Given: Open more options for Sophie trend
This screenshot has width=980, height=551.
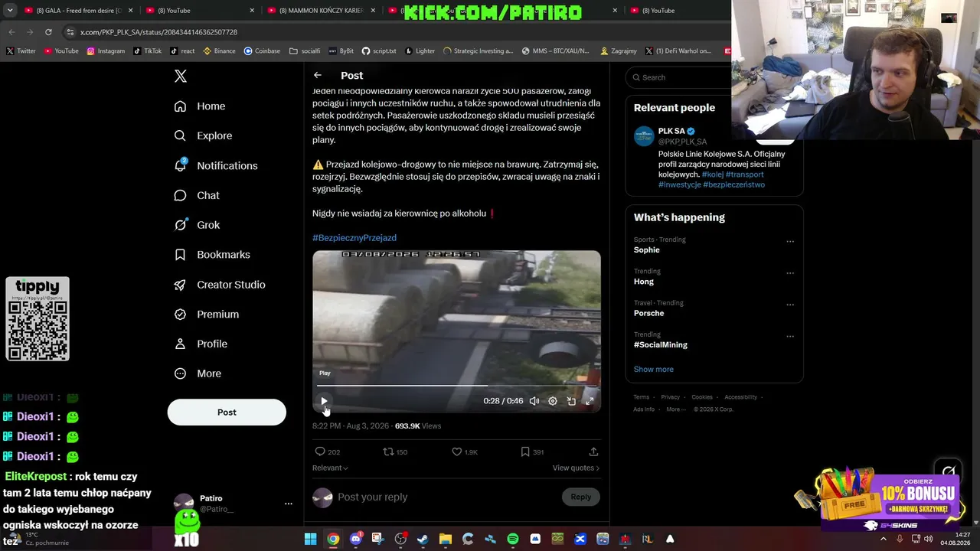Looking at the screenshot, I should [790, 241].
